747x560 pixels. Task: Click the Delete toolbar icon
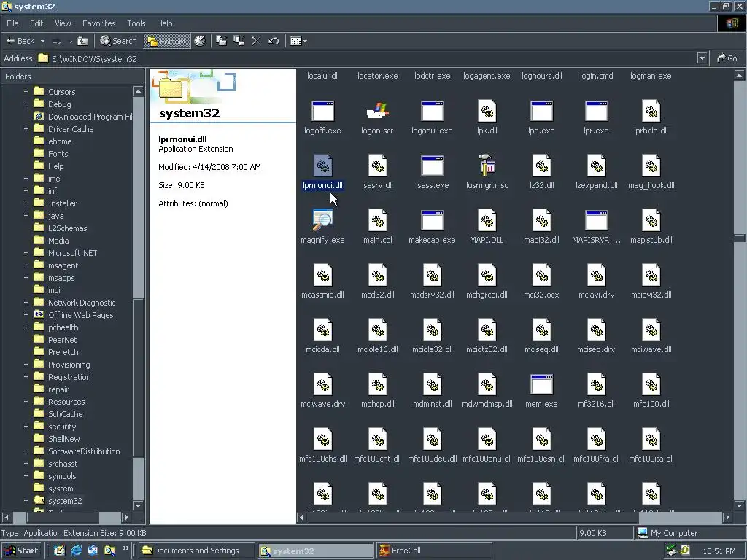256,41
